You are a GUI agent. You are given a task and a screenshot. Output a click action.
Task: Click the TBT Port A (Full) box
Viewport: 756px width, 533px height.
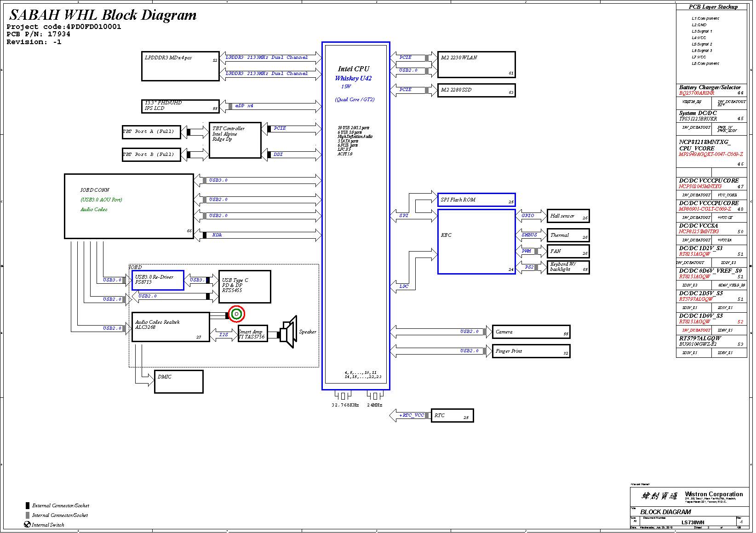151,132
